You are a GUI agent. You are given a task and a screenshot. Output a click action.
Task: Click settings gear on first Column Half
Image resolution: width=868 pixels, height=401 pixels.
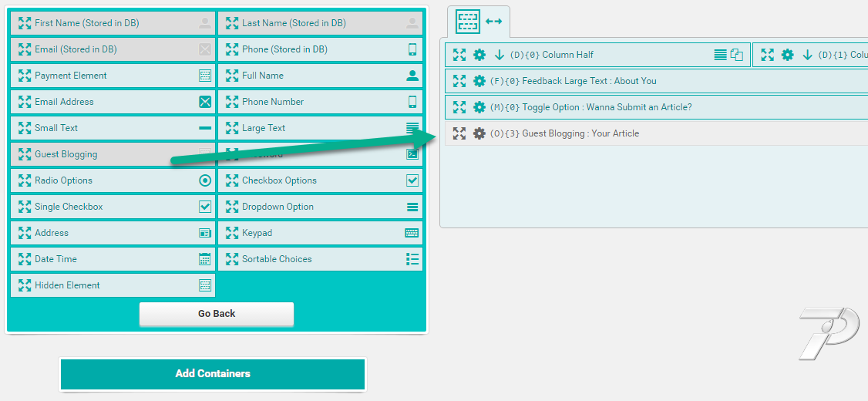479,55
